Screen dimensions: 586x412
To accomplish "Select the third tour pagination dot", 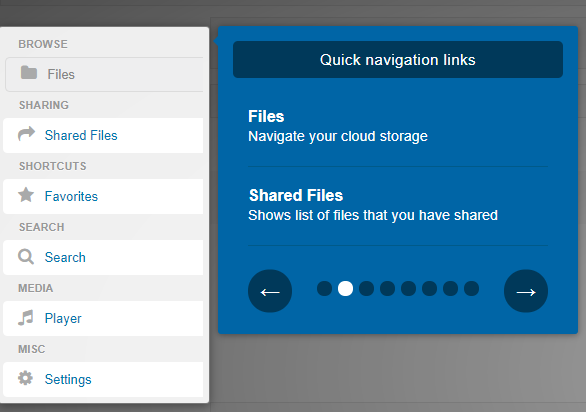I will 366,289.
